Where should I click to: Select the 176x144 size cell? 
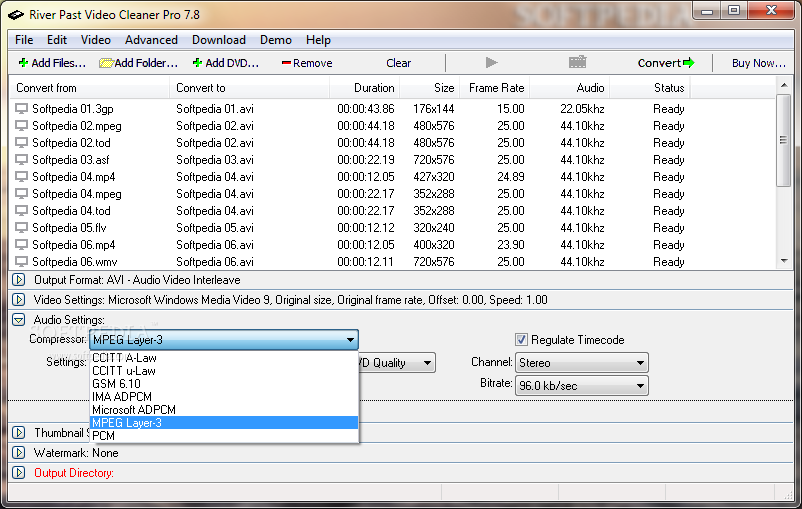[x=434, y=109]
